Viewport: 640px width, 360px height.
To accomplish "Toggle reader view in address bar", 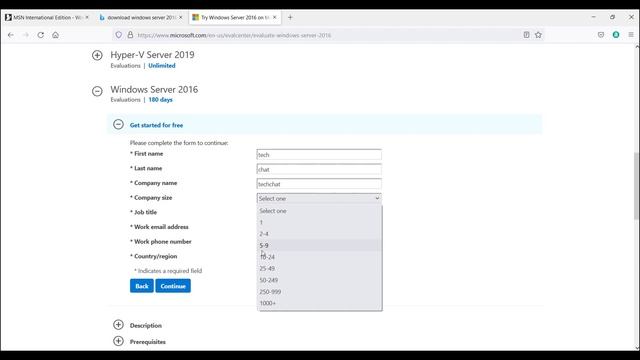I will coord(527,35).
